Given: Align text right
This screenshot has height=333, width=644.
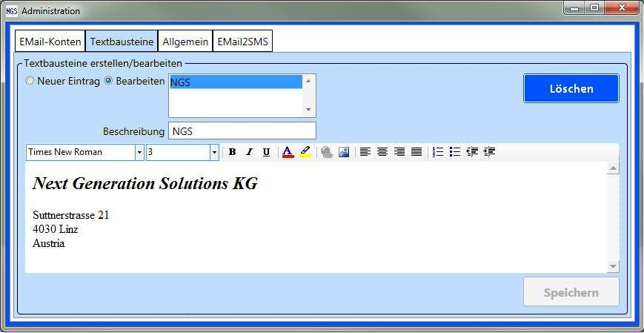Looking at the screenshot, I should (399, 152).
